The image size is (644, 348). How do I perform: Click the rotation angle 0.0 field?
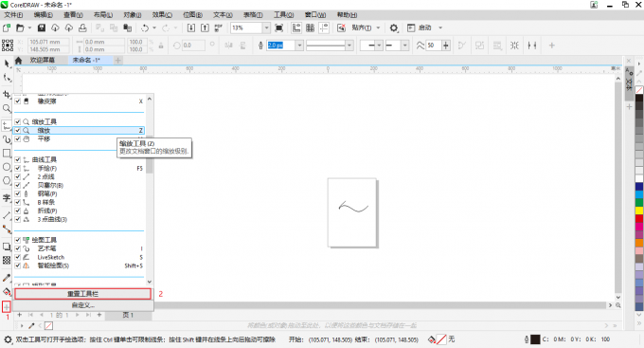tap(192, 46)
